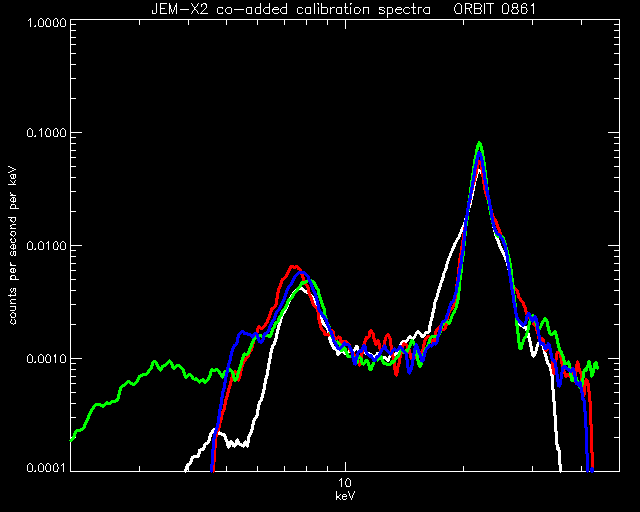
Task: Click the keV x-axis label
Action: tap(345, 496)
